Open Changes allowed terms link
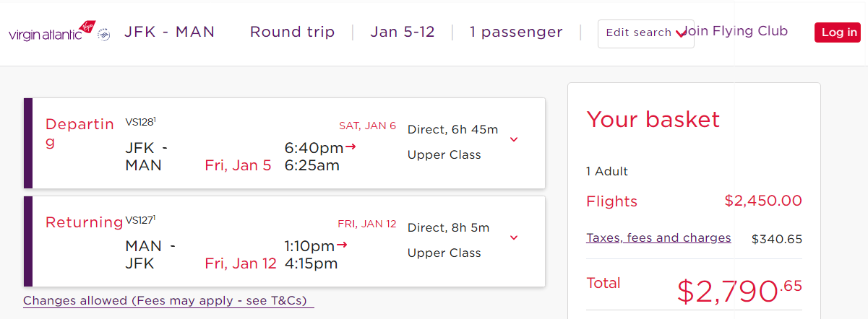The height and width of the screenshot is (319, 868). pos(168,300)
